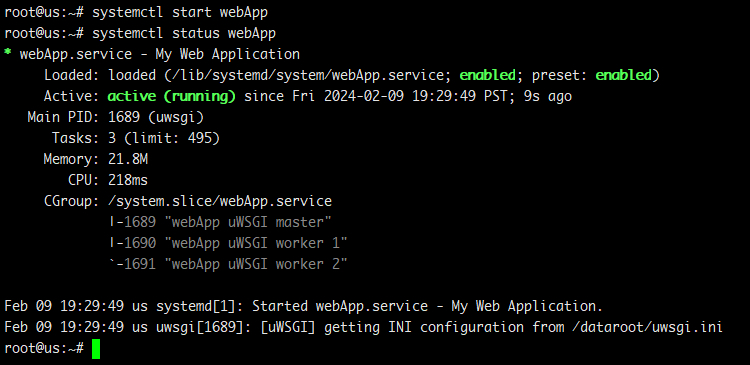Click the systemd[1] Started webApp.service log line
The height and width of the screenshot is (365, 750).
pos(303,306)
